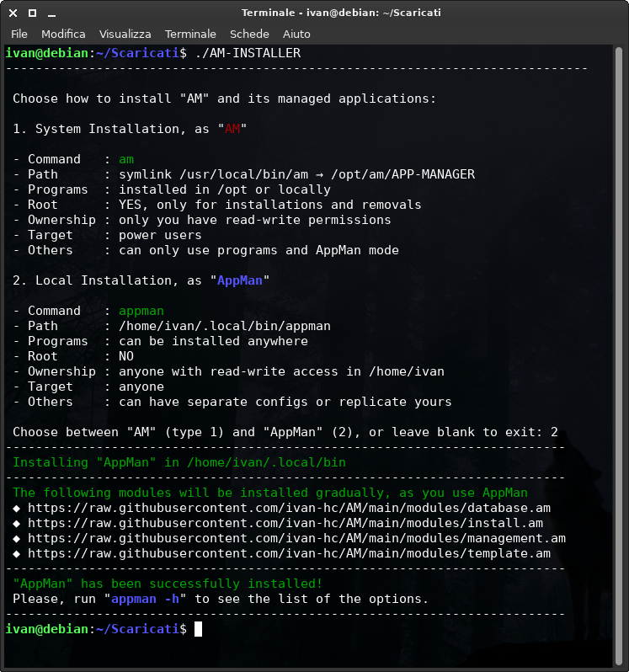Viewport: 629px width, 672px height.
Task: Click '"AppMan" has been successfully installed!' message
Action: (168, 584)
